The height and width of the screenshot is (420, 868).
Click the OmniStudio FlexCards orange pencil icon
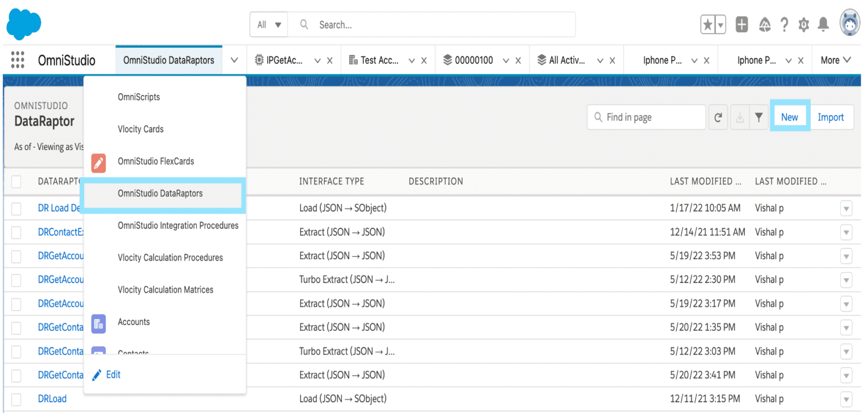98,161
